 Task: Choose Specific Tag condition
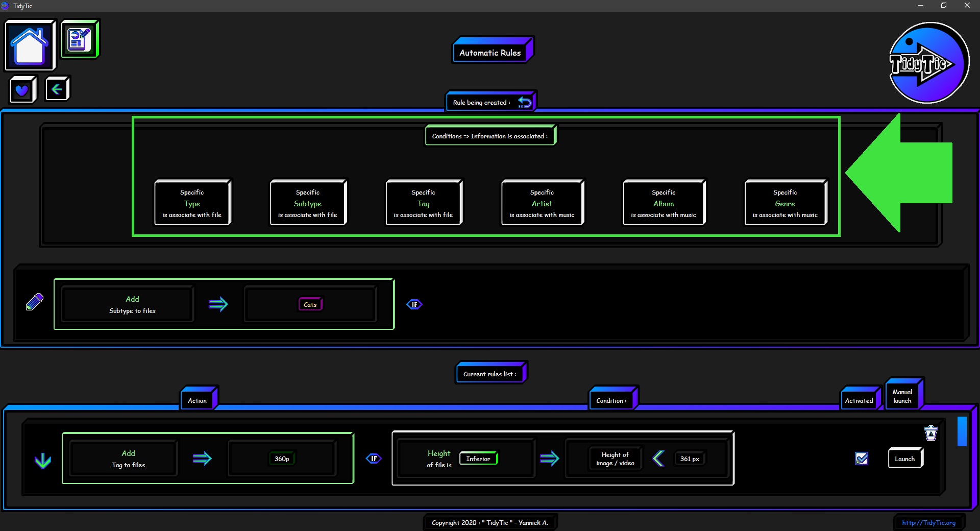pyautogui.click(x=423, y=203)
